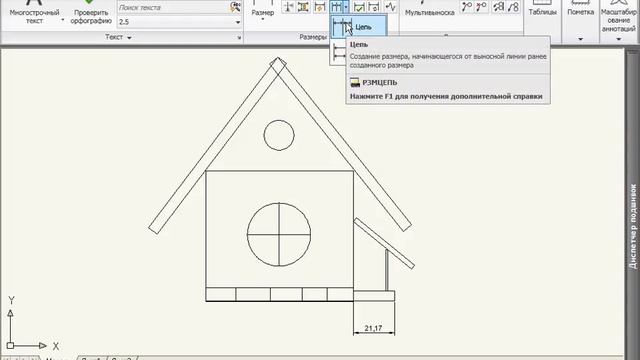The width and height of the screenshot is (640, 360).
Task: Select the adjust dimension space icon
Action: (x=304, y=7)
